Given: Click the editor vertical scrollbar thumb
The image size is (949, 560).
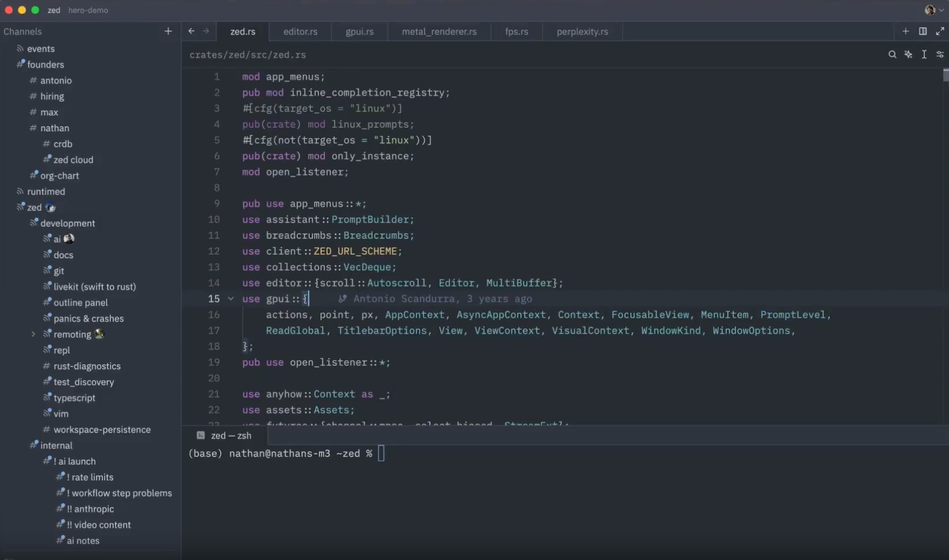Looking at the screenshot, I should point(945,75).
